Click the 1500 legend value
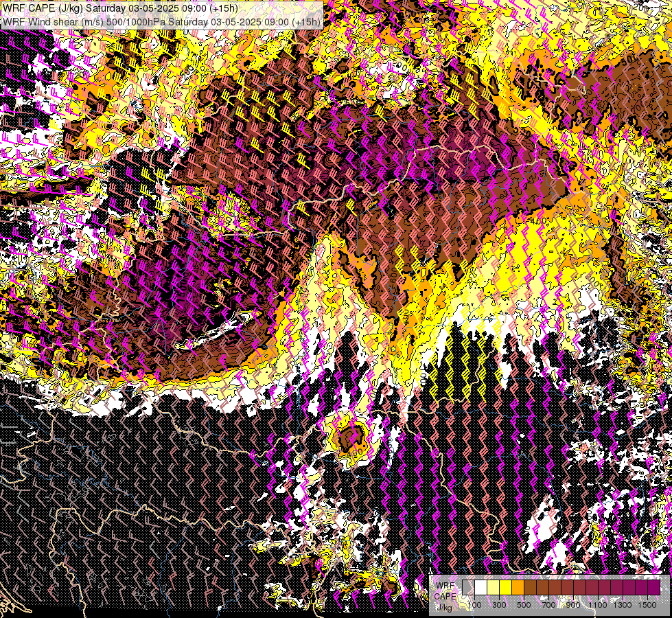672x618 pixels. [x=647, y=605]
